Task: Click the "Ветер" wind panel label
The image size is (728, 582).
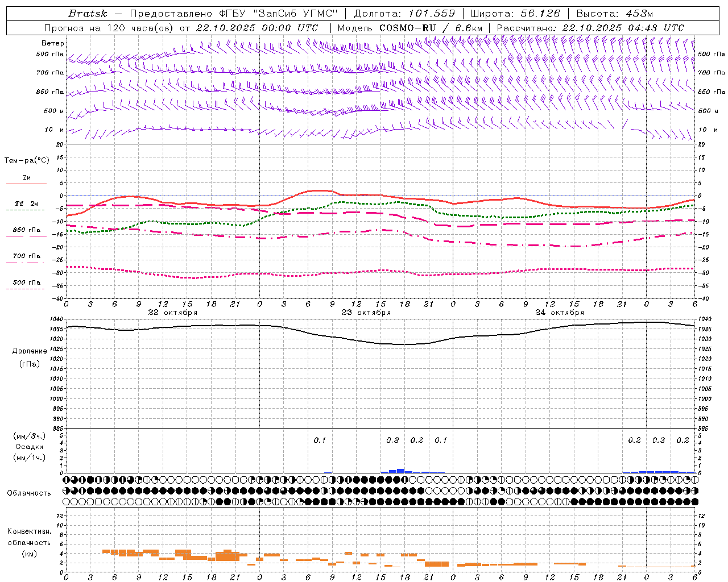Action: click(x=53, y=43)
